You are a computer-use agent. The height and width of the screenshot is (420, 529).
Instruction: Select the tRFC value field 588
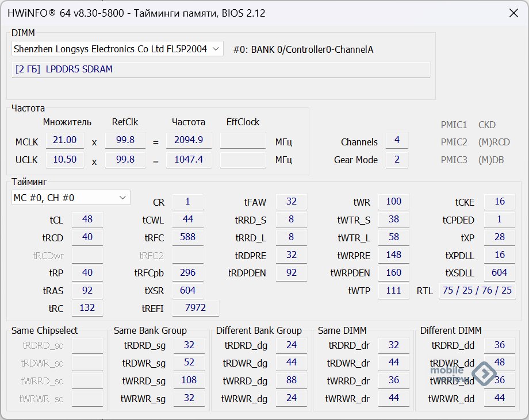pyautogui.click(x=188, y=237)
